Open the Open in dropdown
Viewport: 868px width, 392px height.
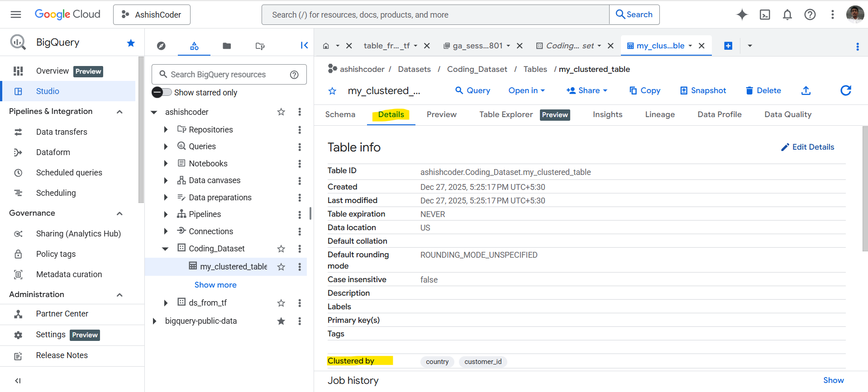[526, 90]
